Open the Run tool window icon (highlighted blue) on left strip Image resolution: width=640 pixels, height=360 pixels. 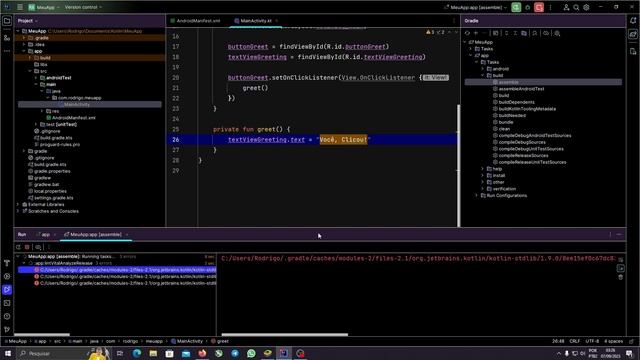click(7, 290)
